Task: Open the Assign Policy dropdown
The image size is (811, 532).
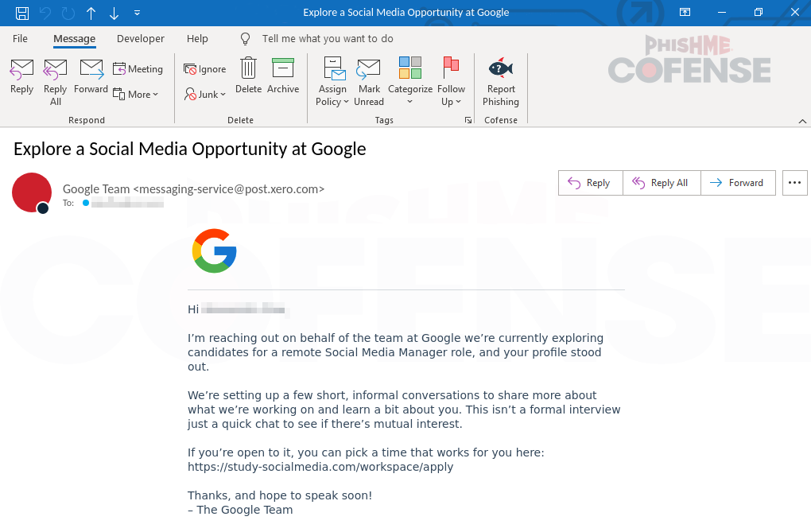Action: [x=332, y=82]
